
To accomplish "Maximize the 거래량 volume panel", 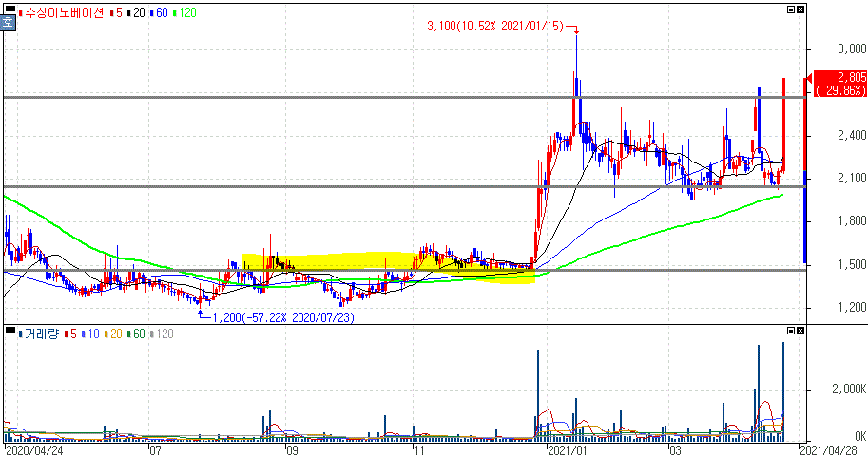I will coord(791,331).
